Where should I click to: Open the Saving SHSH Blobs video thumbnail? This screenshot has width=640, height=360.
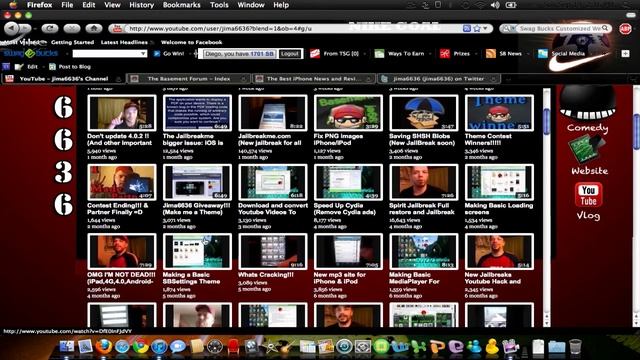pos(424,113)
